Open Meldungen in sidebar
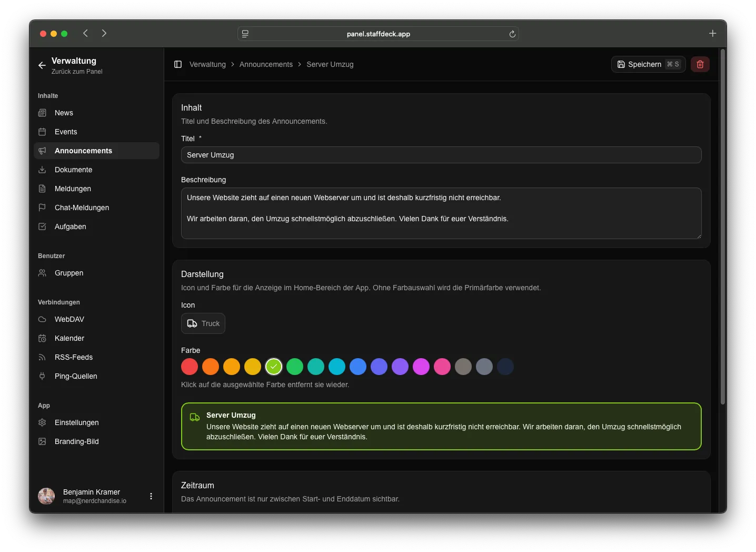This screenshot has height=552, width=756. 96,189
